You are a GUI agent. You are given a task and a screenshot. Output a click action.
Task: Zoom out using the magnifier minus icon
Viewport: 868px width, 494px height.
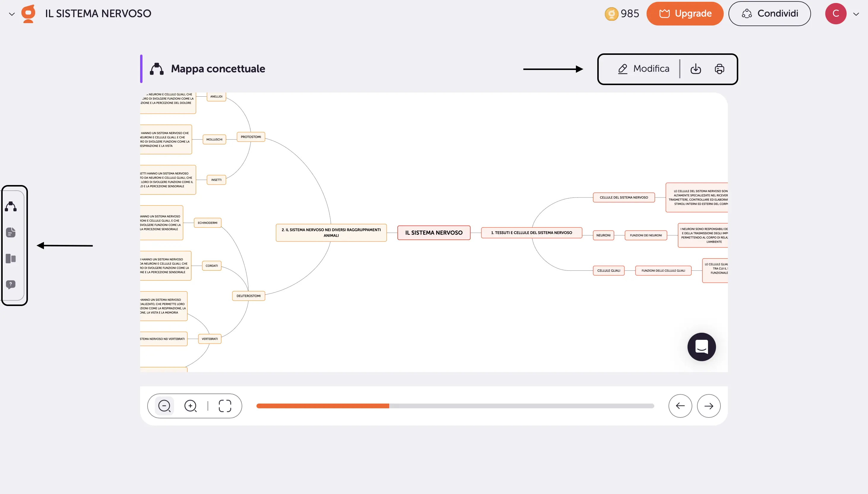[x=164, y=406]
